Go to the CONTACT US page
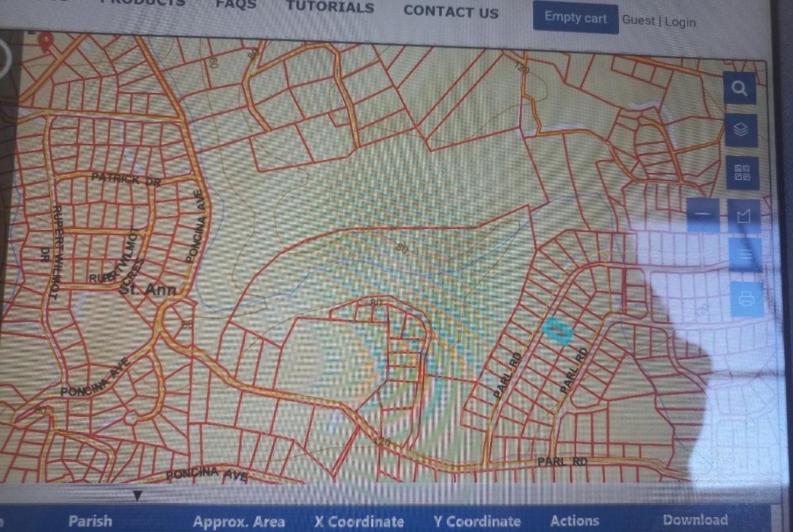 (451, 11)
